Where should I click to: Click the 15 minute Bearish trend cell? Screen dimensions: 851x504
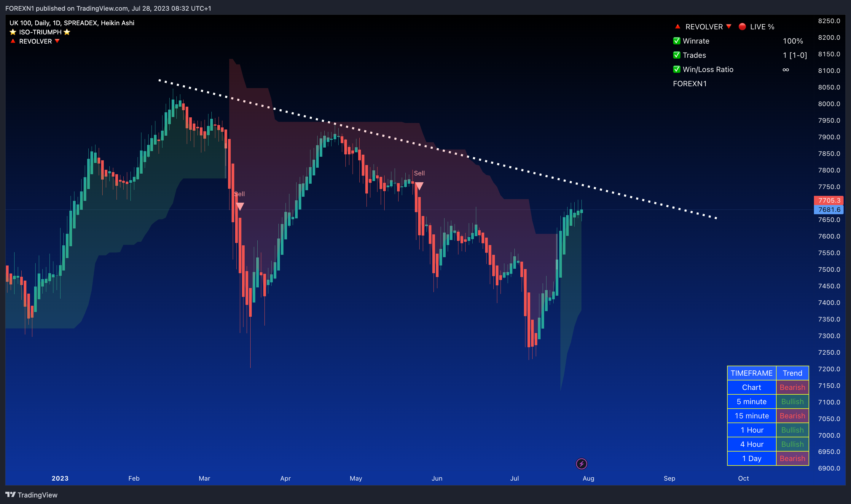792,416
